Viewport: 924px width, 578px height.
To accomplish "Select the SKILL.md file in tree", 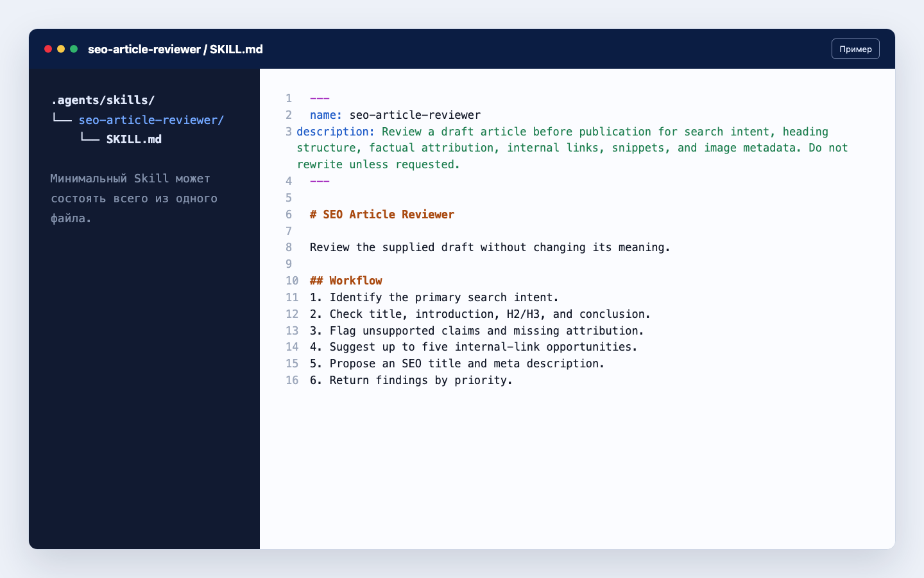I will pos(134,139).
